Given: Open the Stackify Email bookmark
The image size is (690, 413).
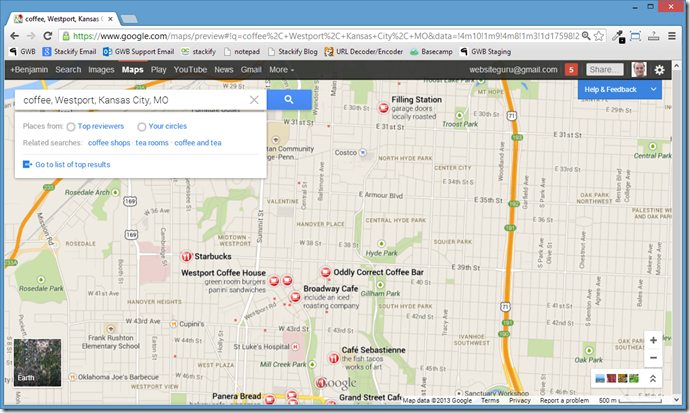Looking at the screenshot, I should coord(70,51).
